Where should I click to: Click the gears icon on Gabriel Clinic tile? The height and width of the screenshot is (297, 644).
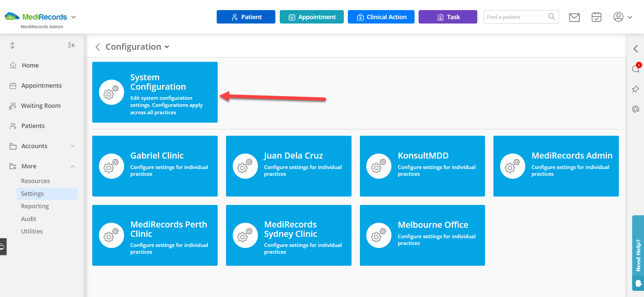[x=111, y=166]
